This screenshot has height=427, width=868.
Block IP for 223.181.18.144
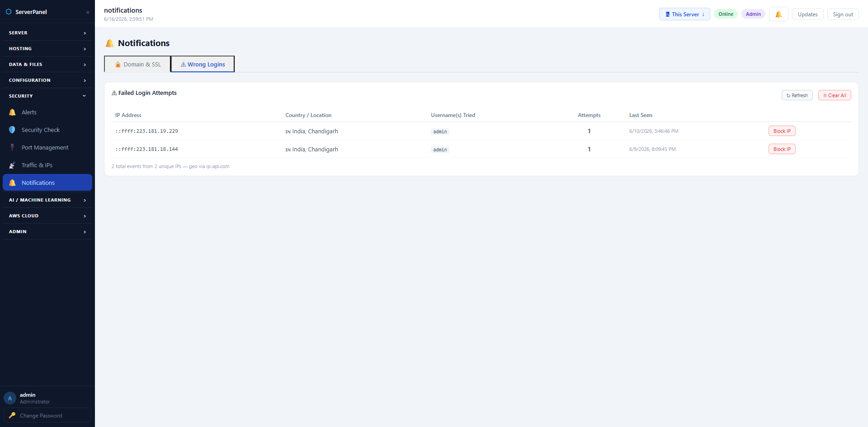coord(782,149)
